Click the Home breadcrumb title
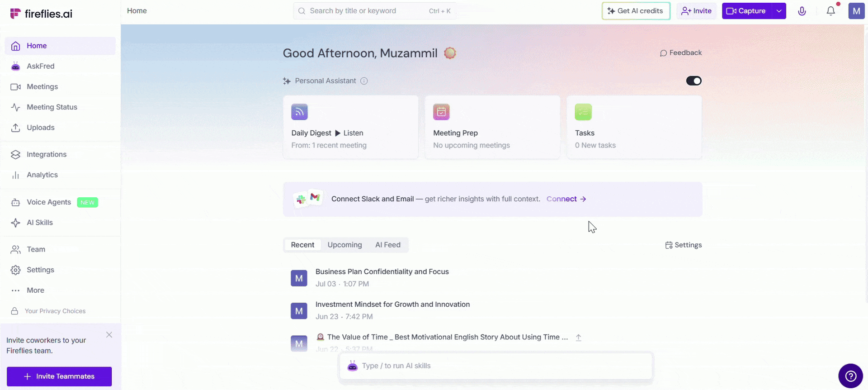This screenshot has height=390, width=868. pos(137,11)
